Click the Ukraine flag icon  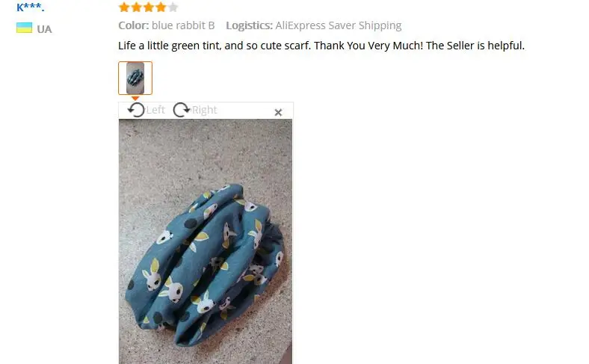click(x=24, y=28)
